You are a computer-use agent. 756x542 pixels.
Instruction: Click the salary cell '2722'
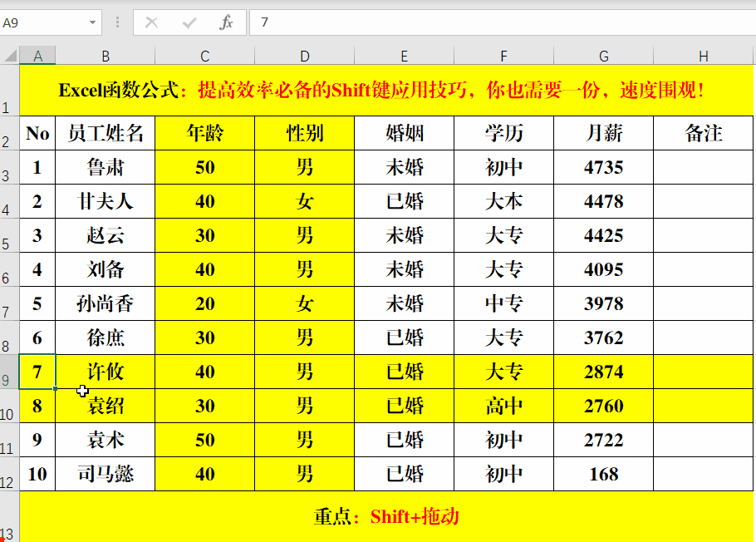[x=604, y=440]
